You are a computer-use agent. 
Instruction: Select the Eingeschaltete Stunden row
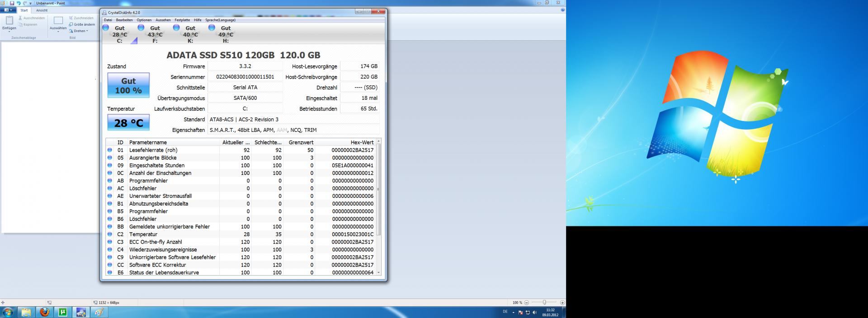241,165
